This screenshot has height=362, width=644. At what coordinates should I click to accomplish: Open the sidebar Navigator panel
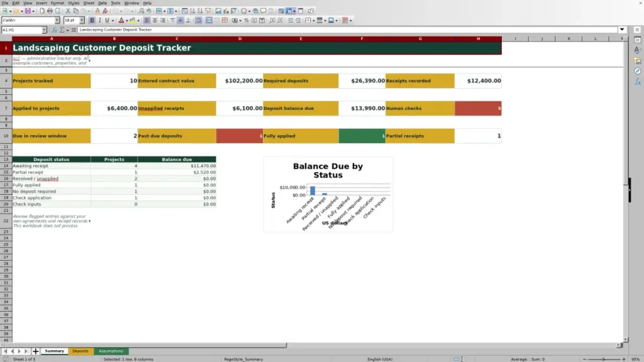(638, 72)
